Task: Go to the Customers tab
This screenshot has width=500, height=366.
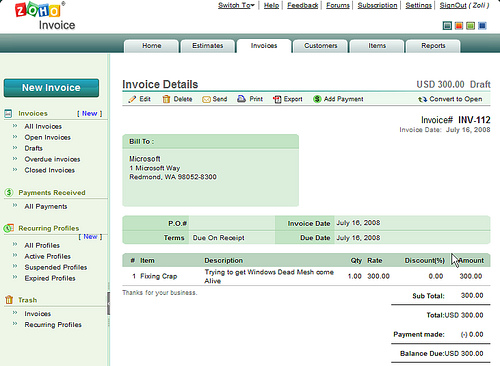Action: (x=320, y=46)
